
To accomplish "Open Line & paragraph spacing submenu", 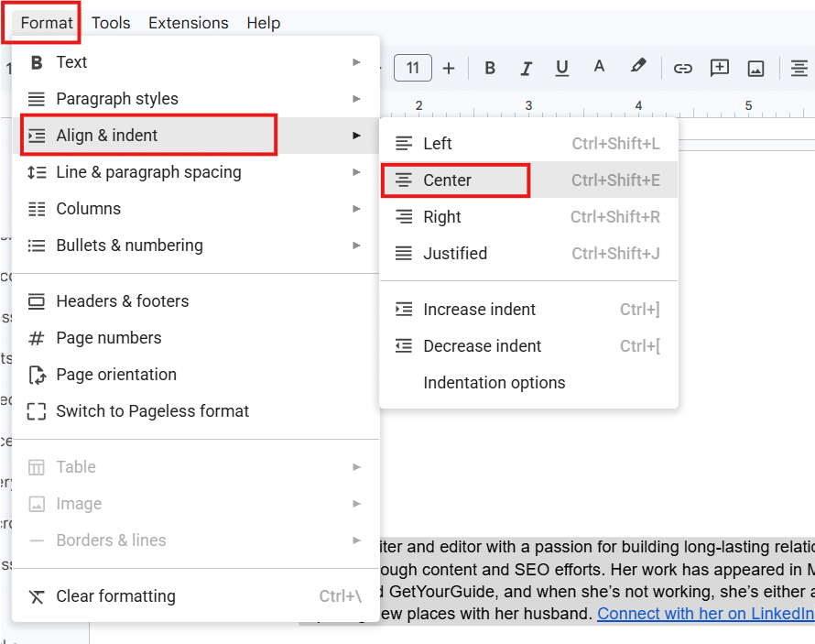I will 195,172.
